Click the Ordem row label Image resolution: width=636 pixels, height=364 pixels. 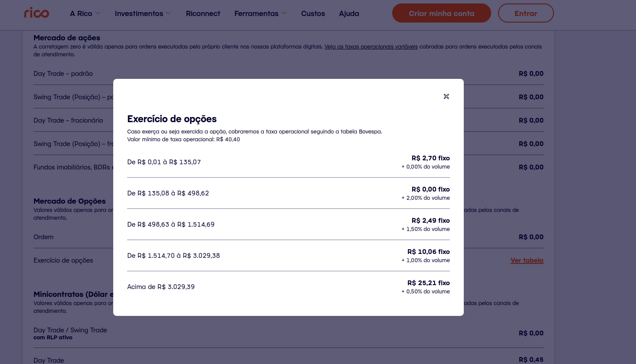tap(43, 237)
